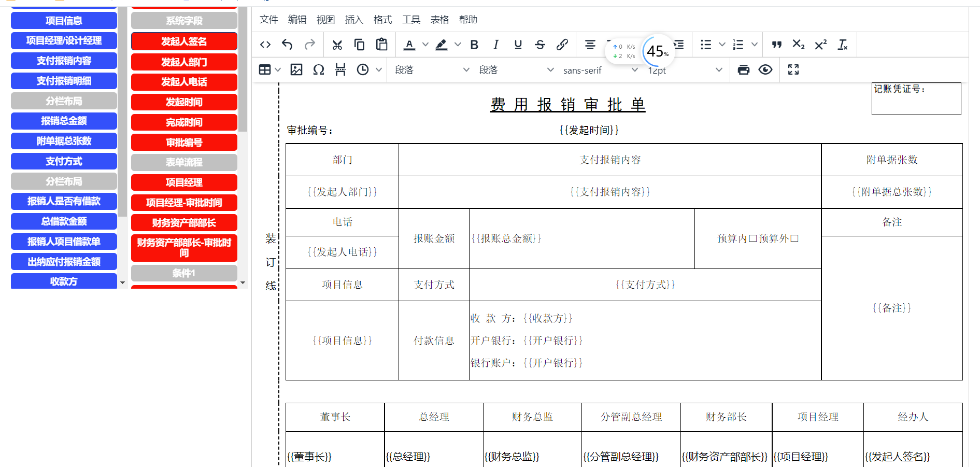The image size is (980, 467).
Task: Click scroll-down arrow of red field list
Action: 243,283
